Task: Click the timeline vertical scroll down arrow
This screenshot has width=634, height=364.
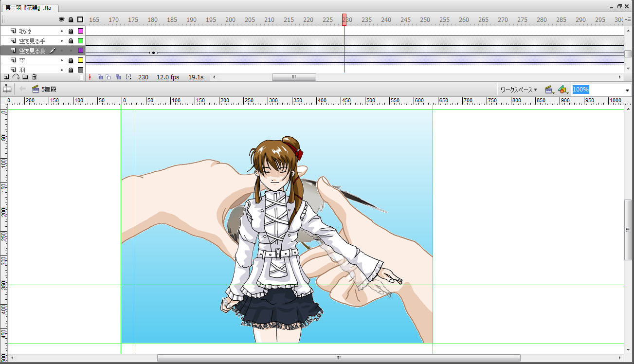Action: pos(628,70)
